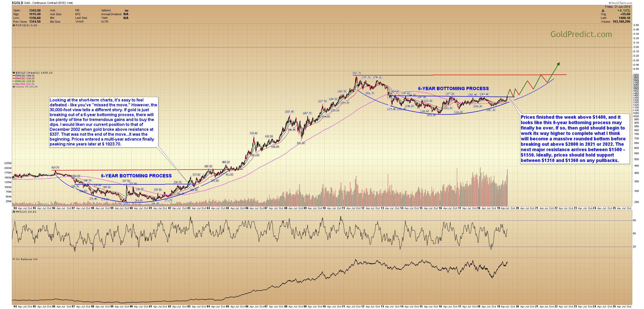Click the 1923.70 peak price label
644x309 pixels.
357,73
